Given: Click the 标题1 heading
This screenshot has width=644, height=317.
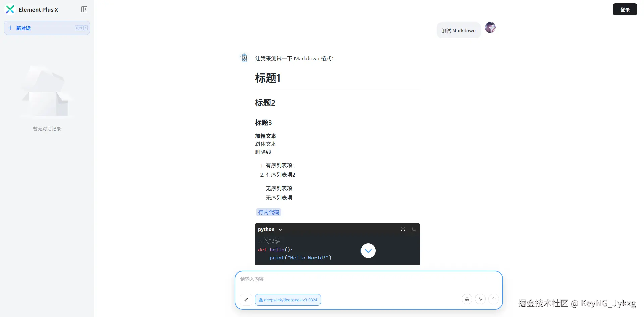Looking at the screenshot, I should coord(268,78).
